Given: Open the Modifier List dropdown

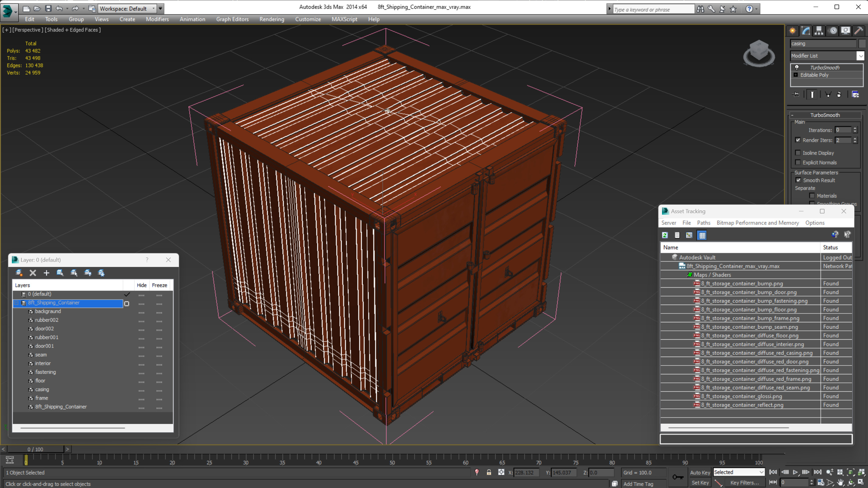Looking at the screenshot, I should pos(861,56).
